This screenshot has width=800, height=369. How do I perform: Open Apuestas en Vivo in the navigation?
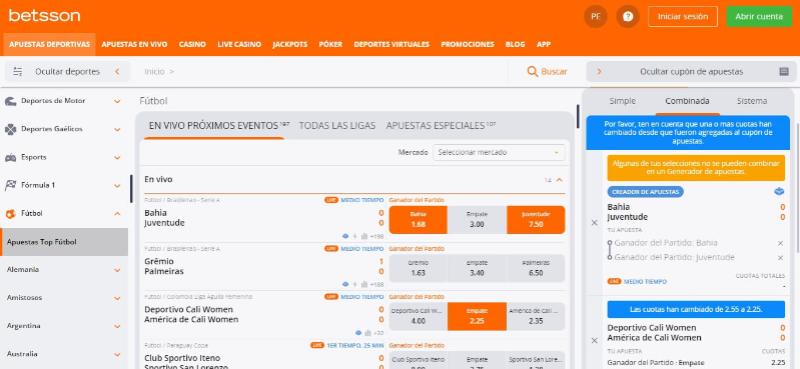[134, 44]
